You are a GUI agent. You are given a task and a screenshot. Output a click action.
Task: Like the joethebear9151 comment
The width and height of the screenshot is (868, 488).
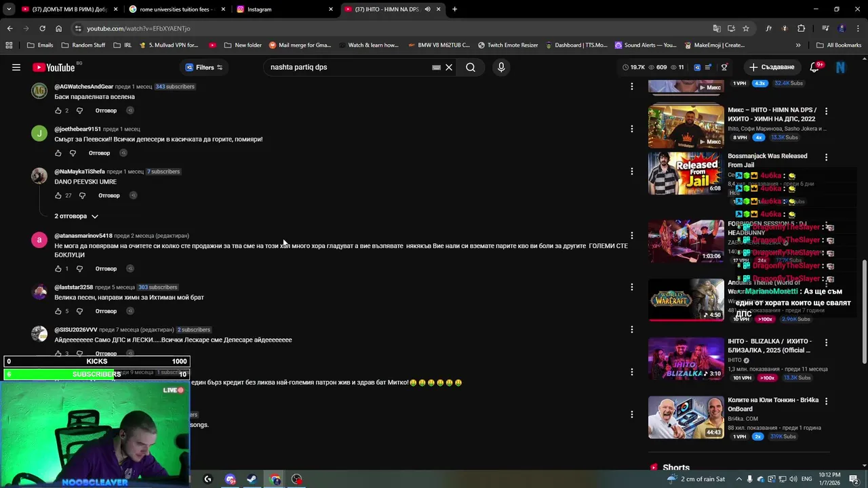click(x=58, y=153)
